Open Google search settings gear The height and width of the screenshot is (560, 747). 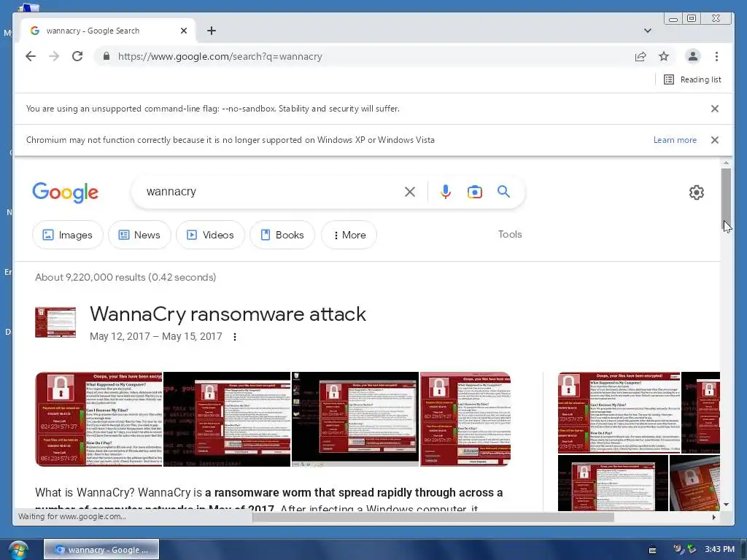[x=697, y=192]
